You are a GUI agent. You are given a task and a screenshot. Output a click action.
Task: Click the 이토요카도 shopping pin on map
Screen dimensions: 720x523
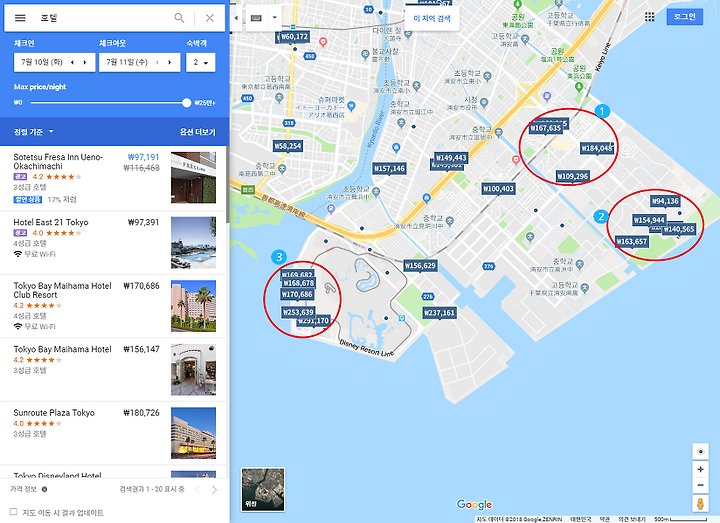click(x=351, y=106)
